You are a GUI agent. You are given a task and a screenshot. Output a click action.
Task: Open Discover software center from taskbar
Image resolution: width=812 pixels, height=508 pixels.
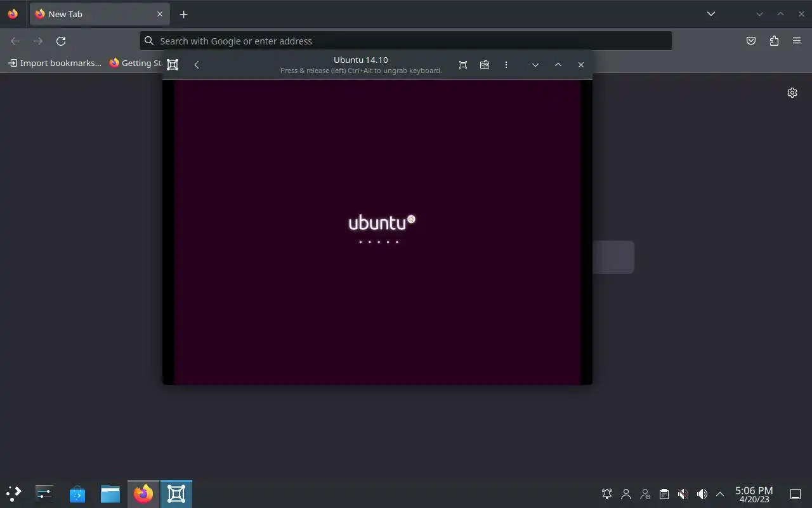(x=77, y=493)
